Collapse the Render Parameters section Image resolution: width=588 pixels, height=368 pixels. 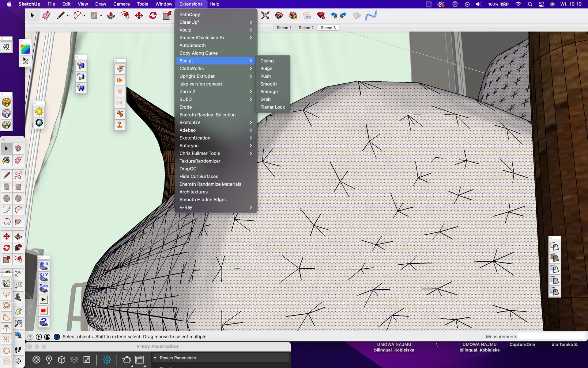tap(156, 358)
